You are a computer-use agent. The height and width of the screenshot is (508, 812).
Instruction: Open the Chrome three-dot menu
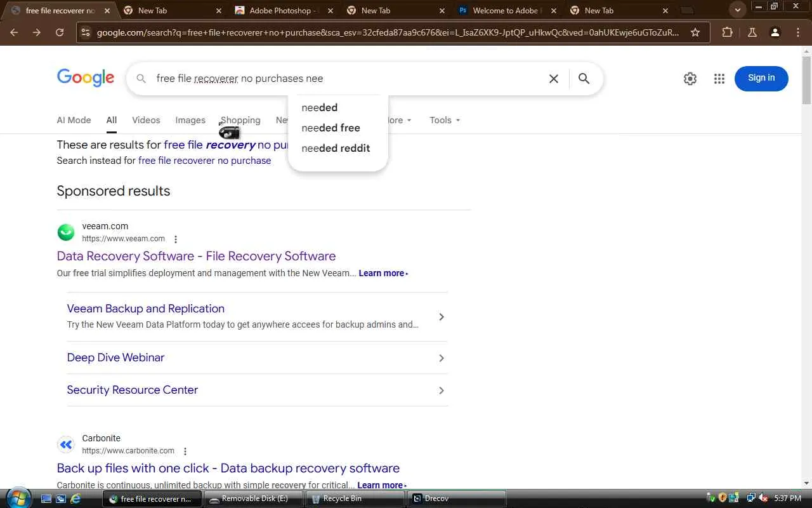click(x=798, y=32)
